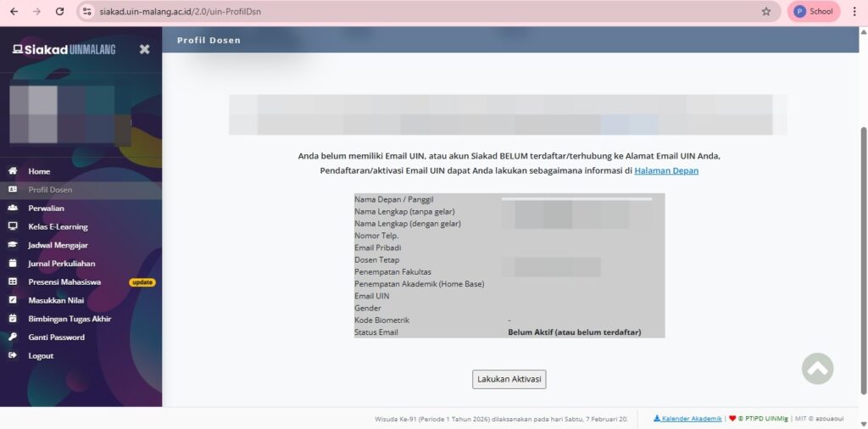Bookmark this page with star icon
868x429 pixels.
coord(766,12)
